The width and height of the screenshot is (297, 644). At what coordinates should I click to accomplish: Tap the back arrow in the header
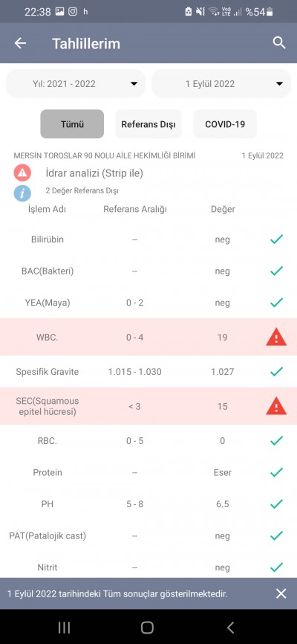(20, 43)
